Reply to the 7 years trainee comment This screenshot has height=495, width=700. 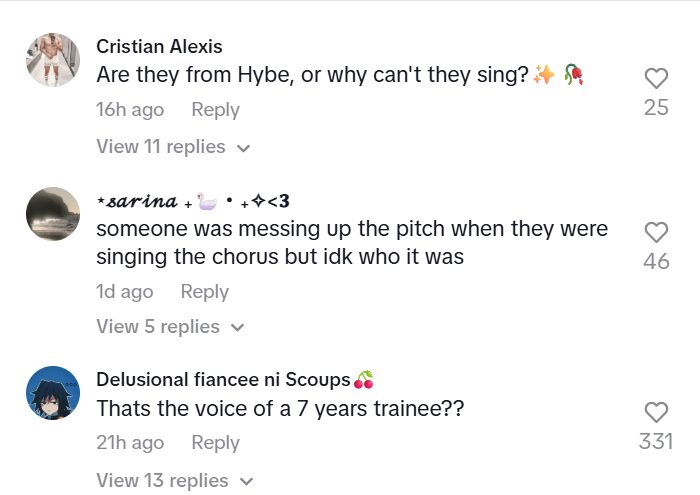(215, 443)
